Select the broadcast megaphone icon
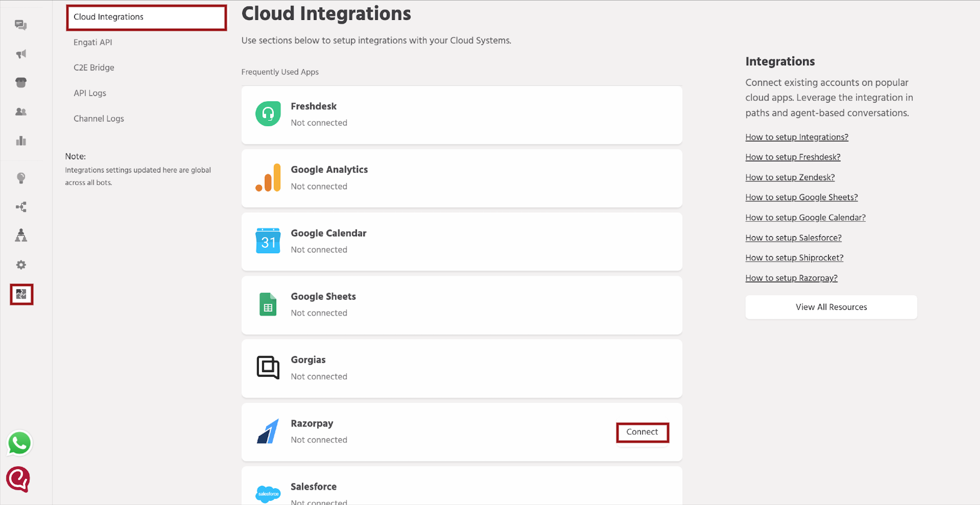Image resolution: width=980 pixels, height=505 pixels. pyautogui.click(x=21, y=54)
